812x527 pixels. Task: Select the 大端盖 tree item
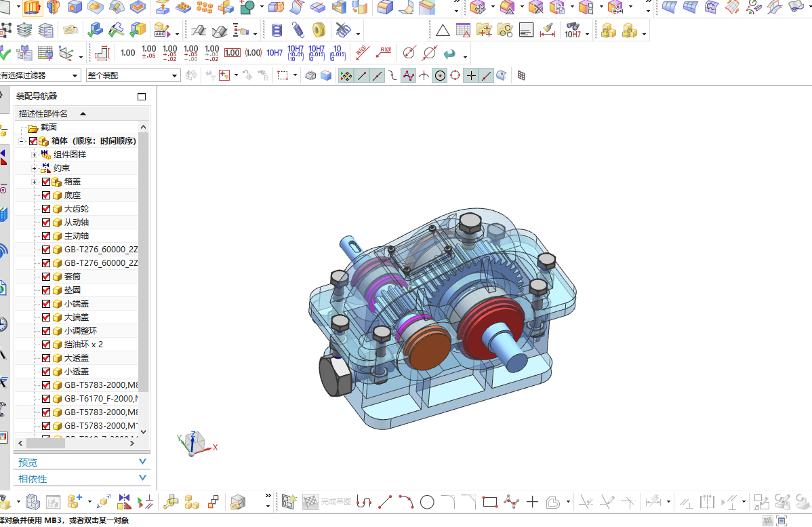[x=76, y=317]
